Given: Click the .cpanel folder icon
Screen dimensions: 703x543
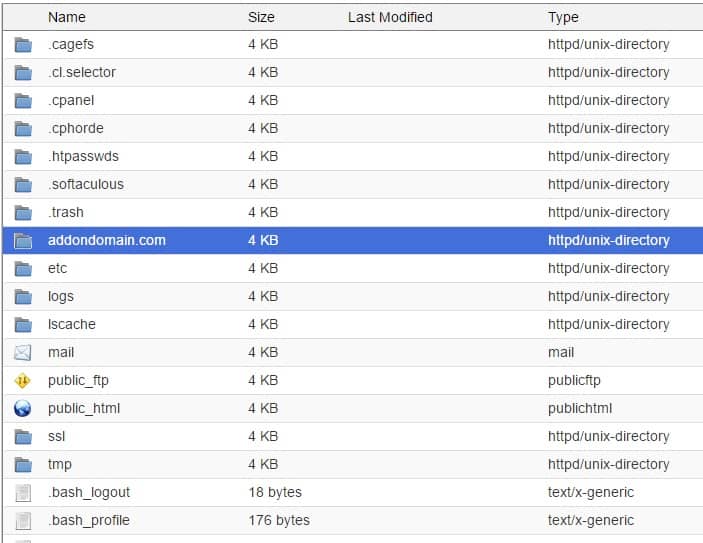Looking at the screenshot, I should pos(23,101).
